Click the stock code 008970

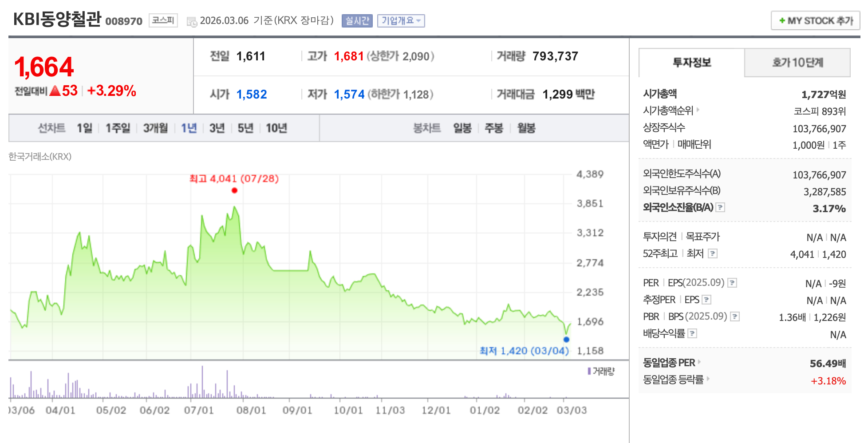click(124, 21)
